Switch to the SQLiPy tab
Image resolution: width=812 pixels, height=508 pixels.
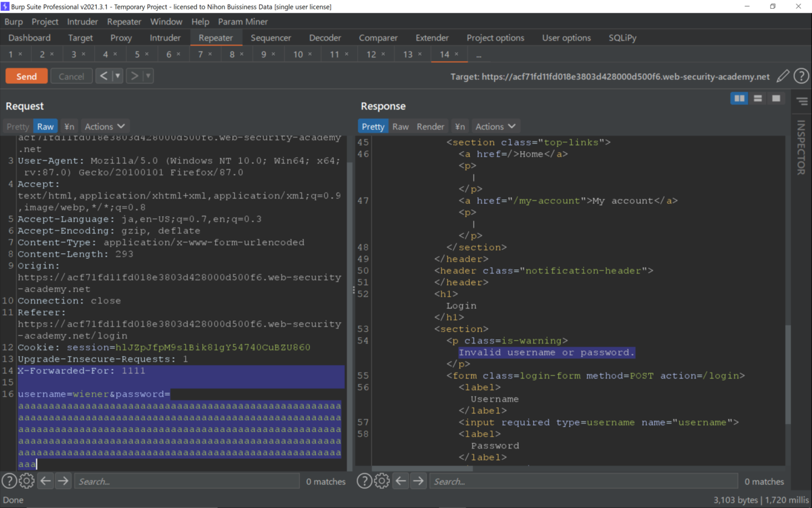coord(622,38)
